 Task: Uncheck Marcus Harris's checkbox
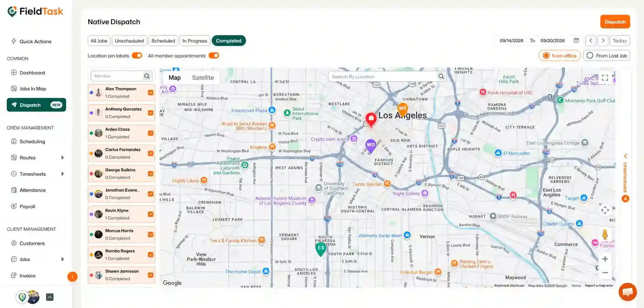tap(151, 235)
